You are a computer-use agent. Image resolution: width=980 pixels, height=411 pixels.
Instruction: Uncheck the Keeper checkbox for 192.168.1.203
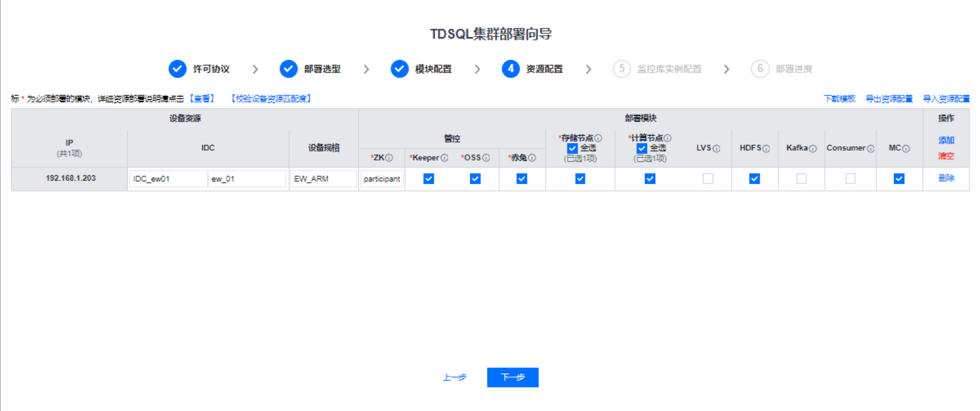tap(428, 178)
